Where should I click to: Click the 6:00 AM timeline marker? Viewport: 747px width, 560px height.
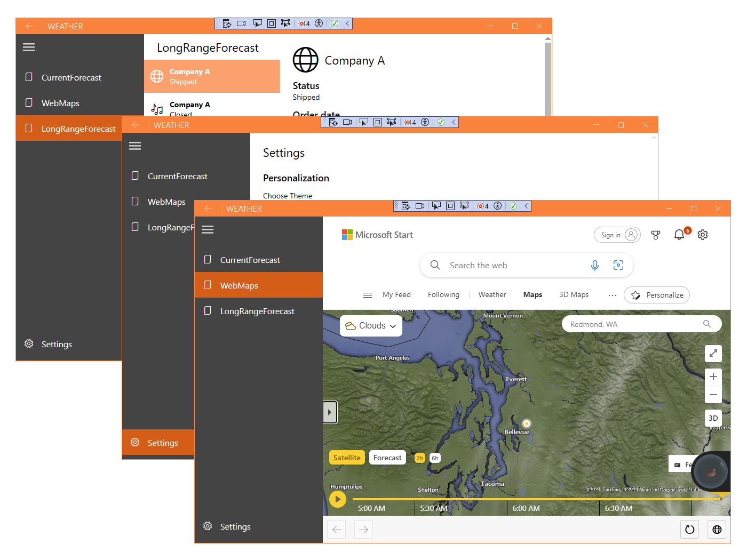pos(526,508)
